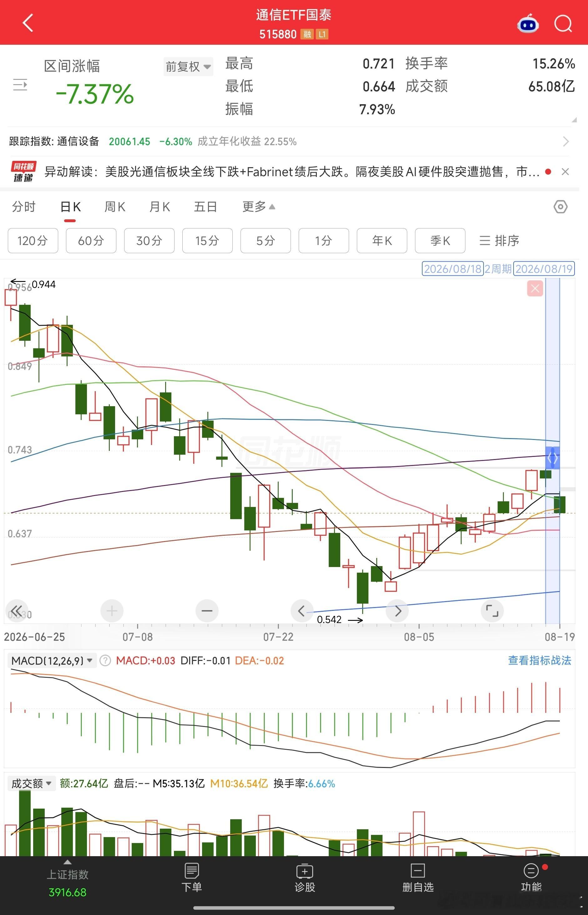588x915 pixels.
Task: Select the 日K tab
Action: coord(70,207)
